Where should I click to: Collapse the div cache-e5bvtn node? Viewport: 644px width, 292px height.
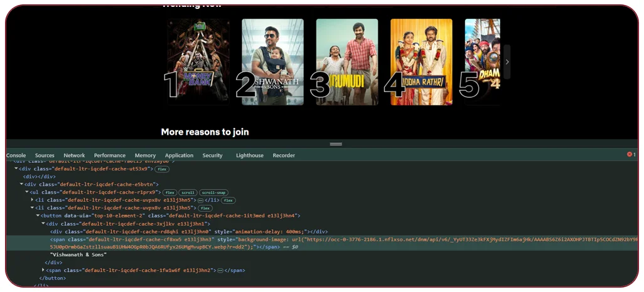click(x=21, y=185)
